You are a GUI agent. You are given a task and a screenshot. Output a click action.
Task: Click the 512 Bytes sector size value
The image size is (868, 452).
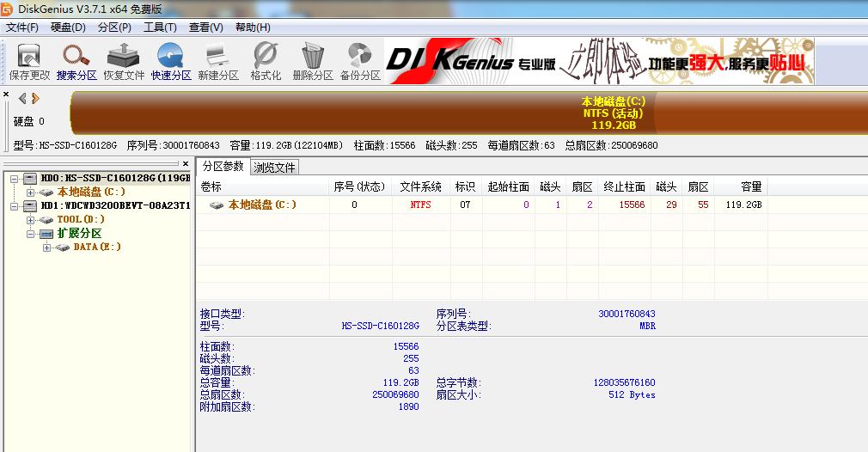632,395
